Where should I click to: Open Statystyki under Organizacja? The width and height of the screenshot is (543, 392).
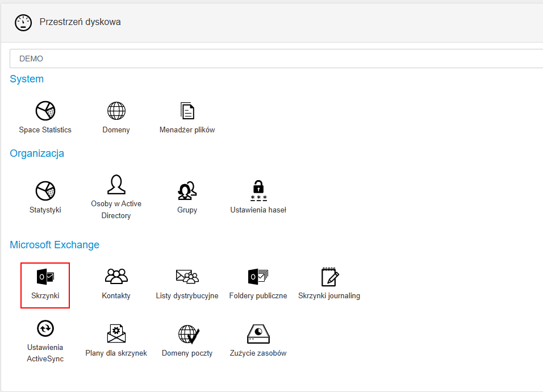(x=45, y=191)
